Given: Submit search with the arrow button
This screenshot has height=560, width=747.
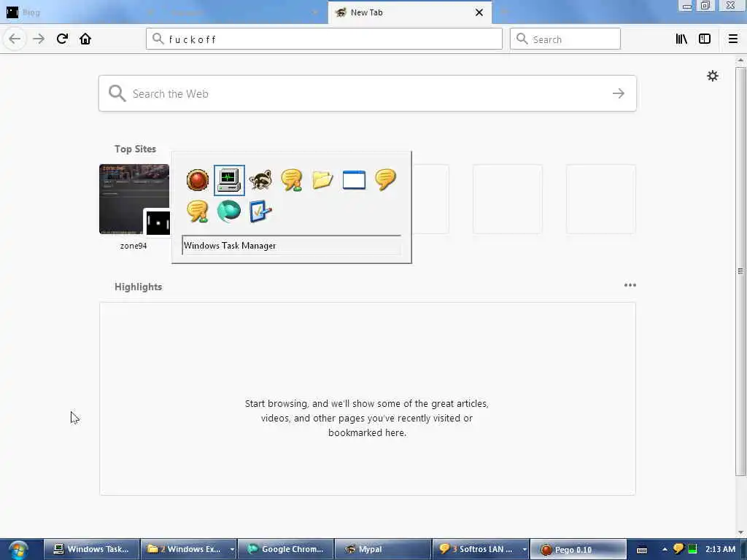Looking at the screenshot, I should point(619,93).
